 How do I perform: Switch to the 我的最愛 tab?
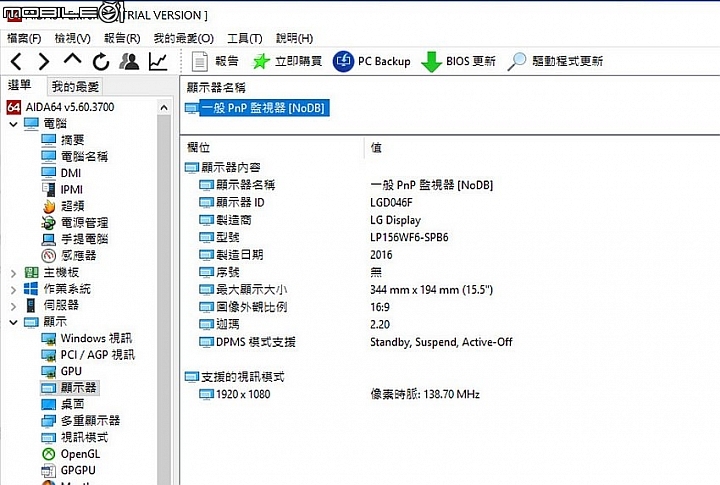point(75,86)
